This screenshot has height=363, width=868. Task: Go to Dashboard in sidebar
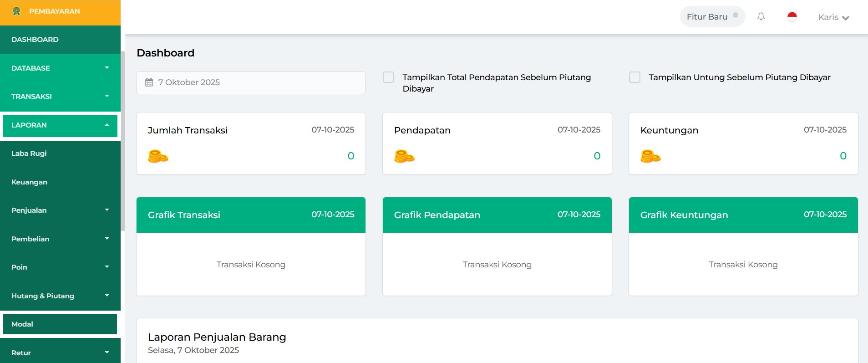pyautogui.click(x=35, y=40)
